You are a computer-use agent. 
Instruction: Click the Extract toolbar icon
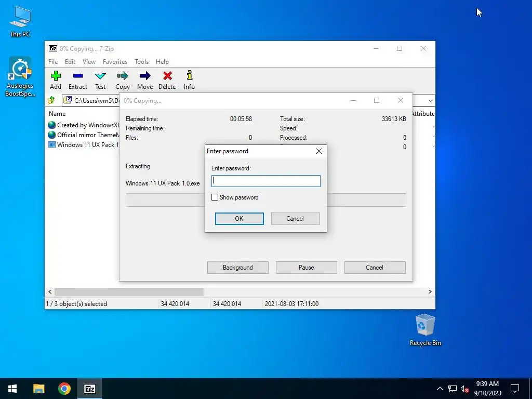click(x=78, y=81)
